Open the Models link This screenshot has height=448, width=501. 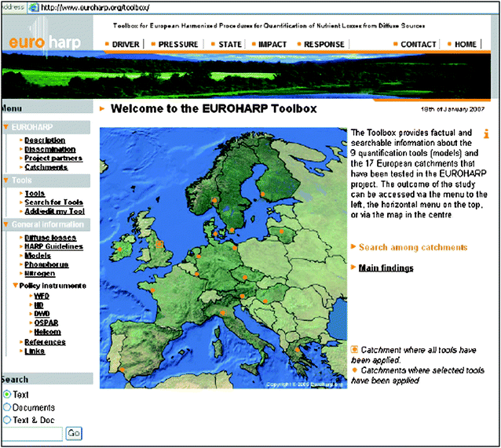(x=38, y=256)
